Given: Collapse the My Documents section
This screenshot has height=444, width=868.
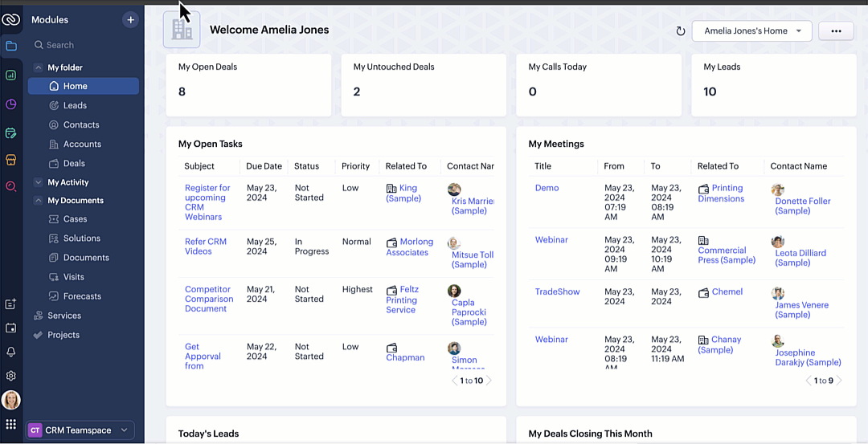Looking at the screenshot, I should click(x=38, y=201).
